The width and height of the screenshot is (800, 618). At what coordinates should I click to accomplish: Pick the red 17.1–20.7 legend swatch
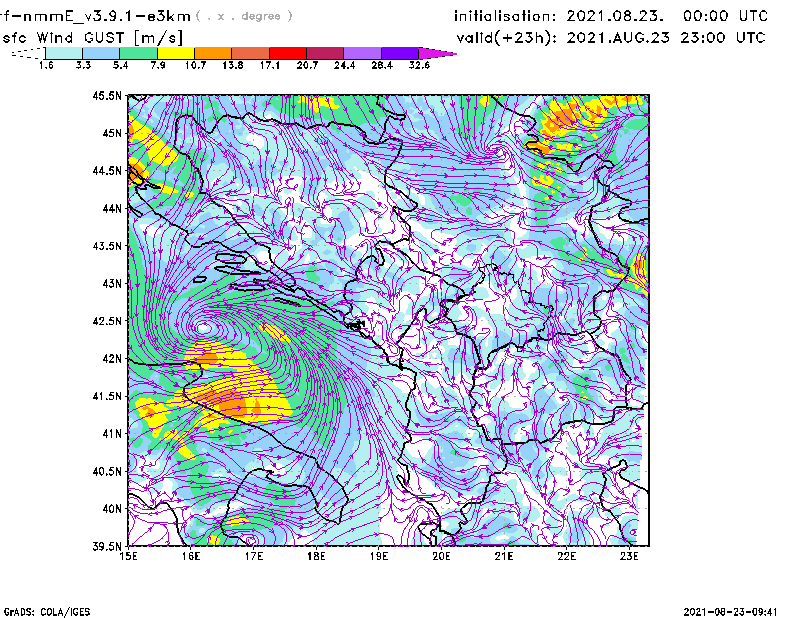288,53
